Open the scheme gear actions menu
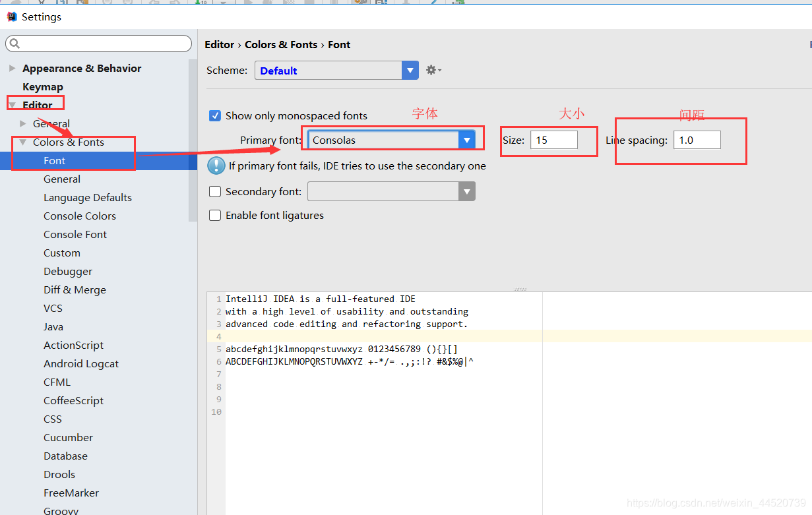Screen dimensions: 812x515 click(433, 70)
